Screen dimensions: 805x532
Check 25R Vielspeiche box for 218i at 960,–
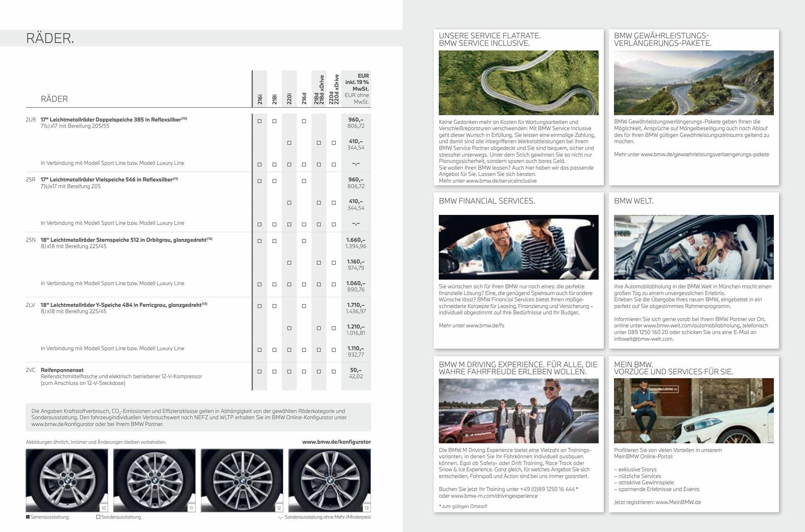(274, 181)
